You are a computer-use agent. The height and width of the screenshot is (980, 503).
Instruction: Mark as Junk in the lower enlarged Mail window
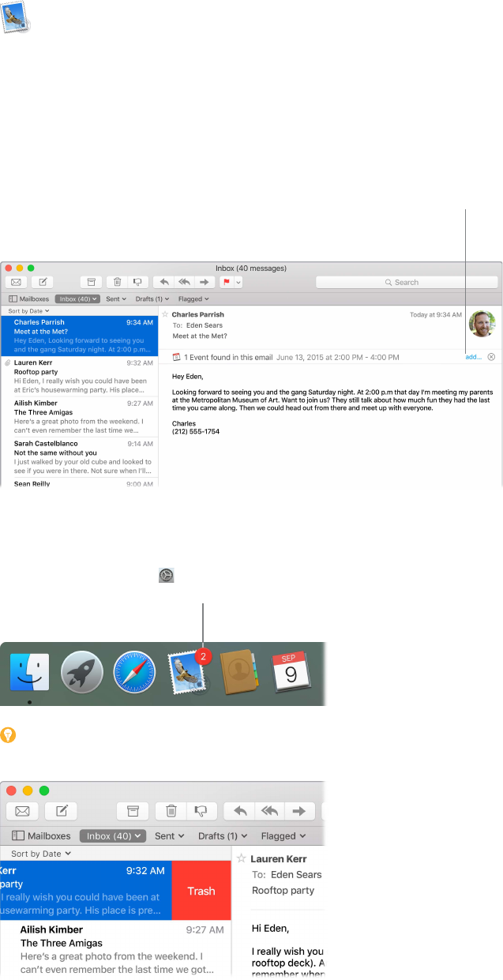201,811
